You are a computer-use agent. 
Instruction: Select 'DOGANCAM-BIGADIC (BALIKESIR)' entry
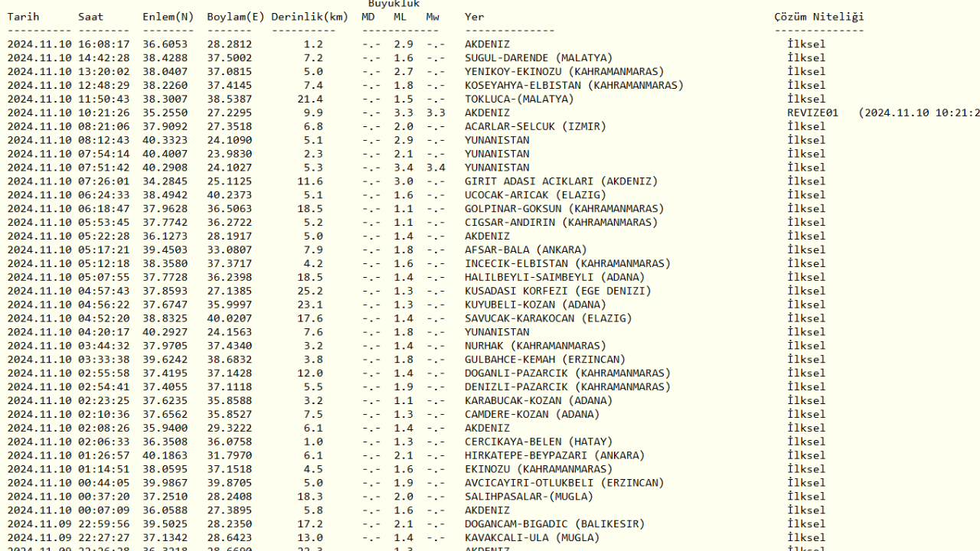click(x=554, y=525)
